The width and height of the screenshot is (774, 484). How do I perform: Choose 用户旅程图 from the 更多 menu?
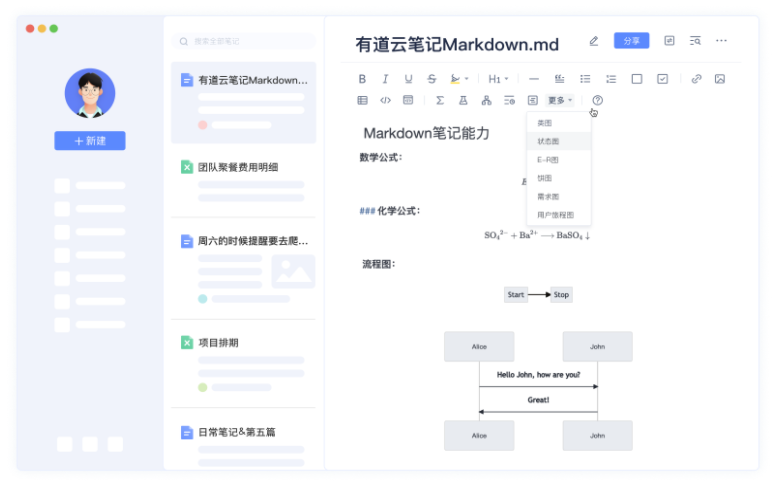click(559, 215)
